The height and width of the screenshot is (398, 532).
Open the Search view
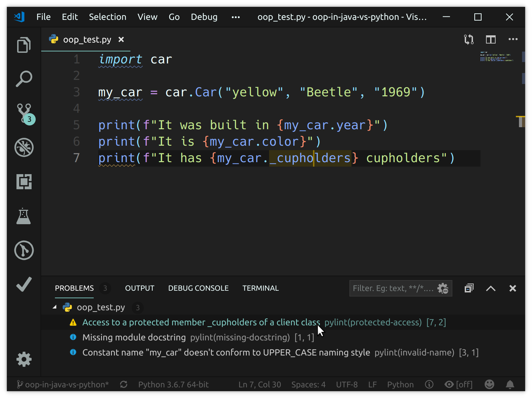point(24,79)
